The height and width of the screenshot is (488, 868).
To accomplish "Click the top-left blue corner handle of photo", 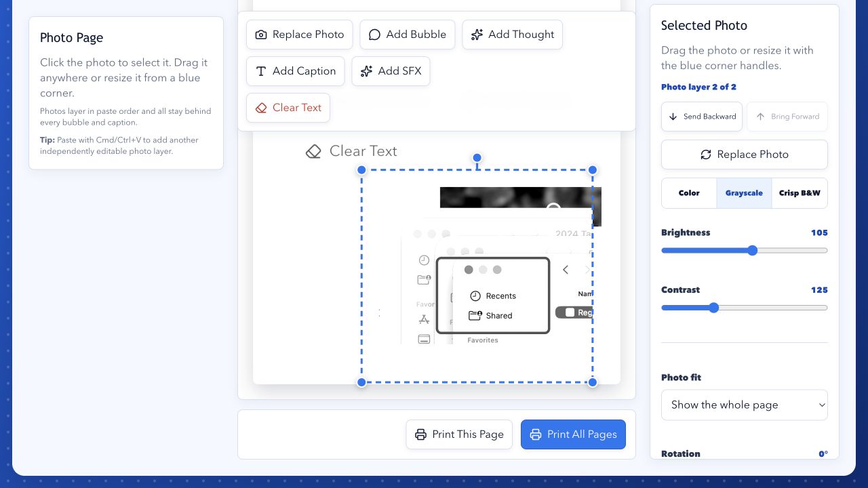I will click(361, 169).
